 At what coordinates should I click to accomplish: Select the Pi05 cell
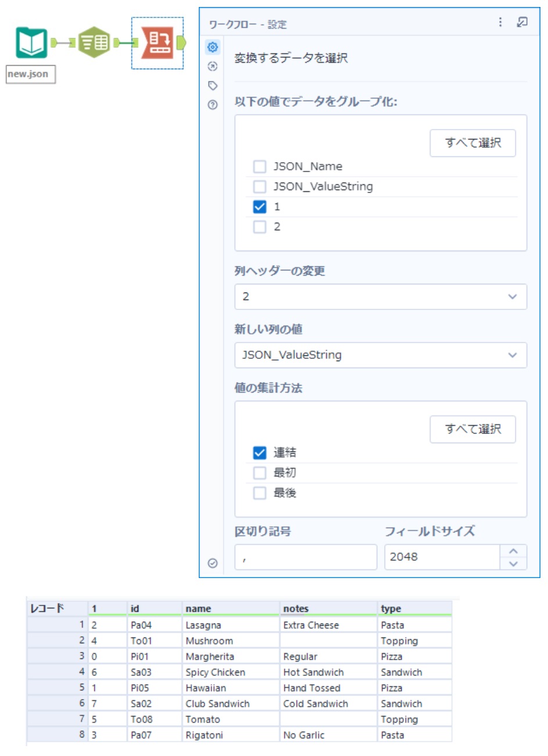pos(155,688)
